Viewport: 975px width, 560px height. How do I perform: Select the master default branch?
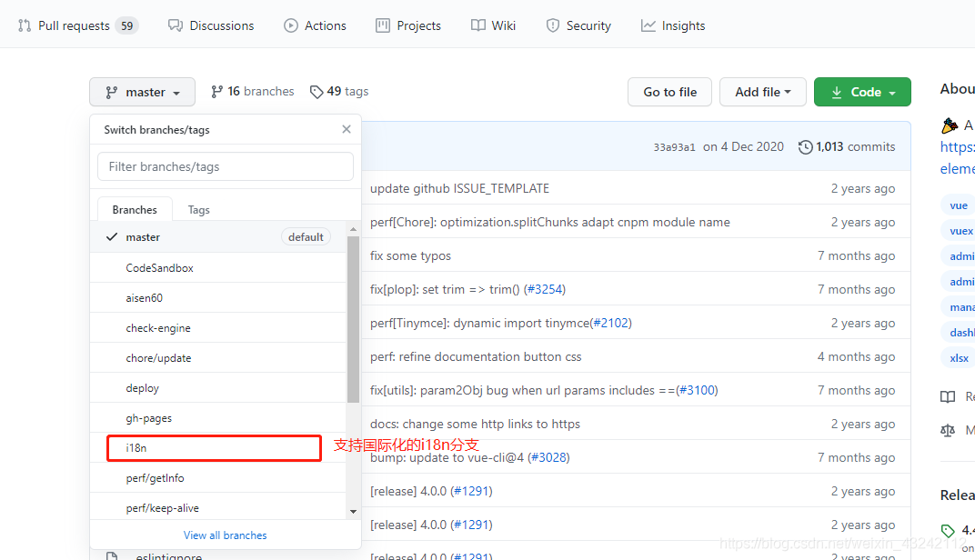point(217,236)
